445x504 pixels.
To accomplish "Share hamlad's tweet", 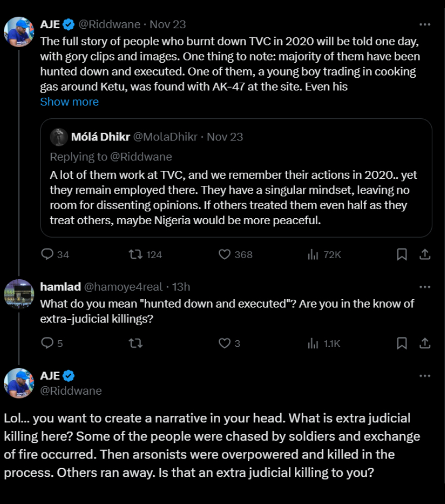I will tap(425, 343).
